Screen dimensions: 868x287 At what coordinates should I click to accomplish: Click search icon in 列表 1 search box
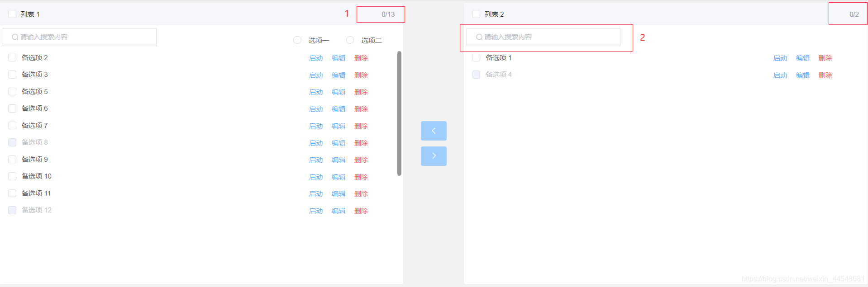pyautogui.click(x=15, y=37)
